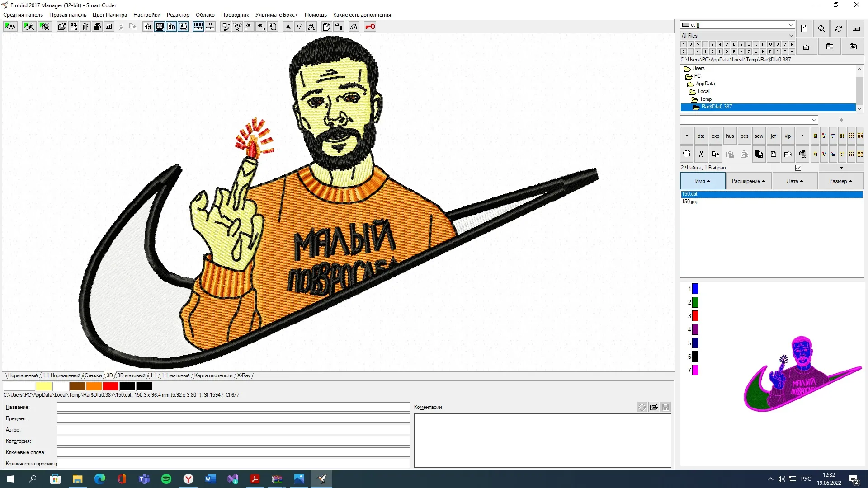Screen dimensions: 868x488
Task: Toggle the asterisk all-formats filter
Action: (687, 136)
